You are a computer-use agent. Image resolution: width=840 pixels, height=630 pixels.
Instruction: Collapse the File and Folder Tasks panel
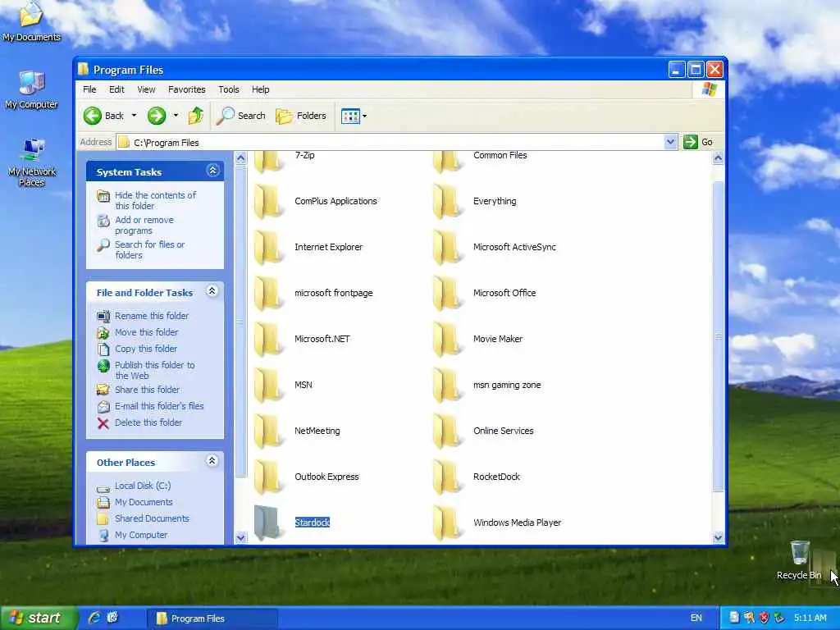click(x=212, y=291)
